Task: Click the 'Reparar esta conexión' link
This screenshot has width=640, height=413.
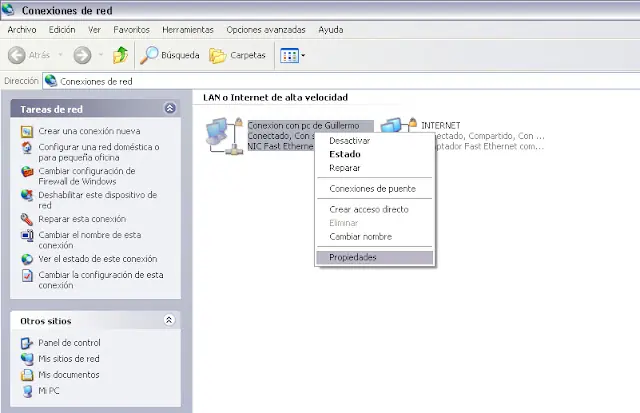Action: (x=82, y=219)
